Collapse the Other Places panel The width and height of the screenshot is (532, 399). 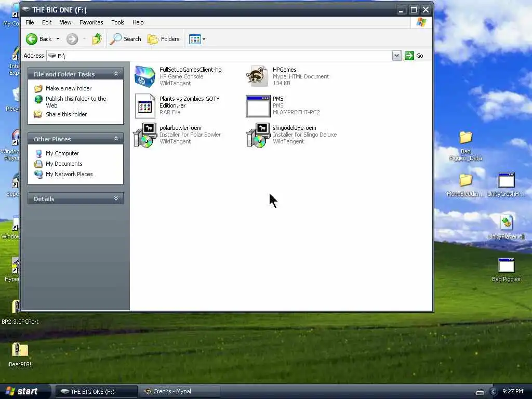[x=116, y=139]
